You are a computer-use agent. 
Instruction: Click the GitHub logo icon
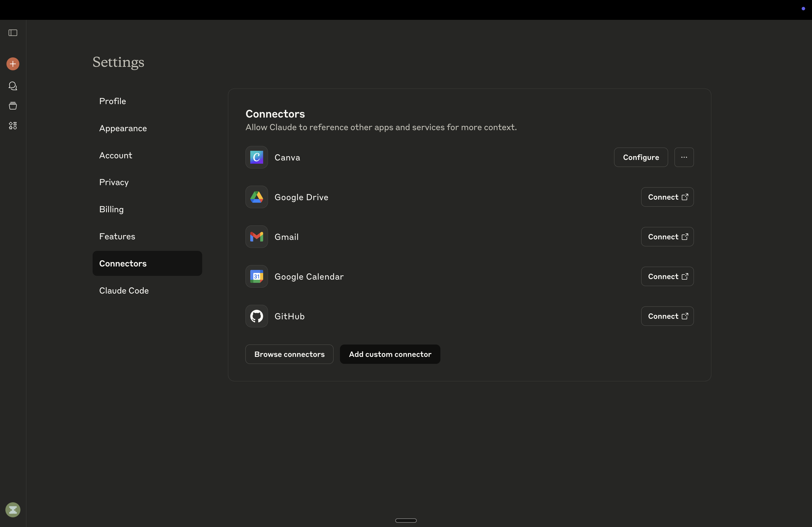tap(256, 316)
